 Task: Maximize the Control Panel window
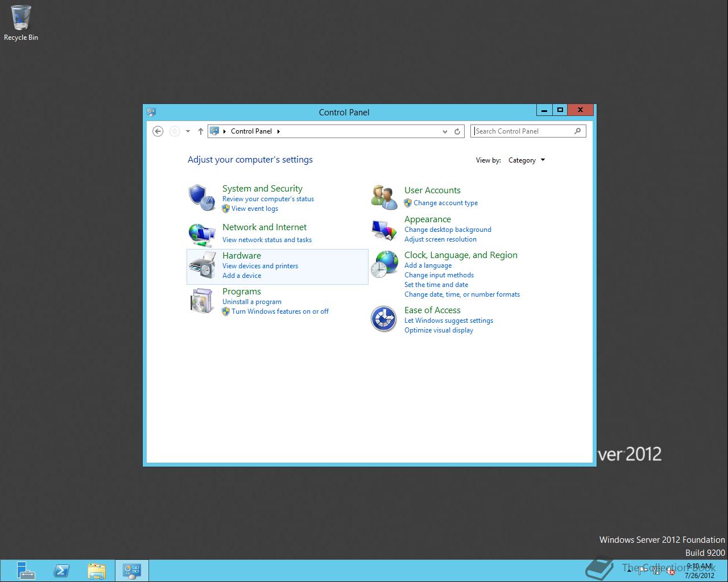(x=560, y=110)
